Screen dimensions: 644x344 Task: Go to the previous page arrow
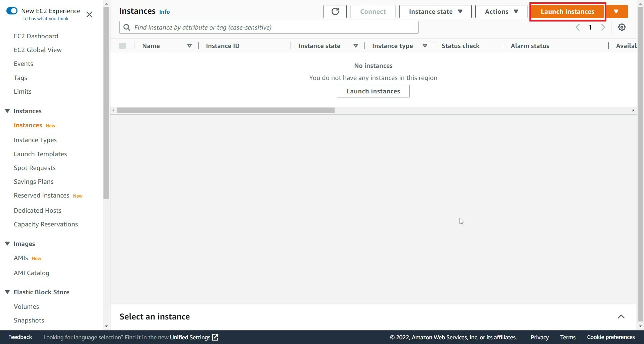pyautogui.click(x=578, y=27)
